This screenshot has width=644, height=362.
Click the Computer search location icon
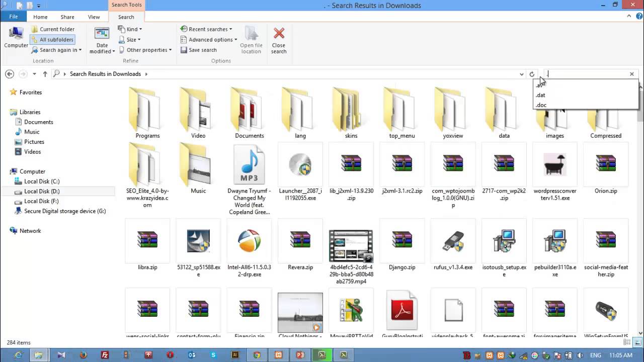[16, 37]
